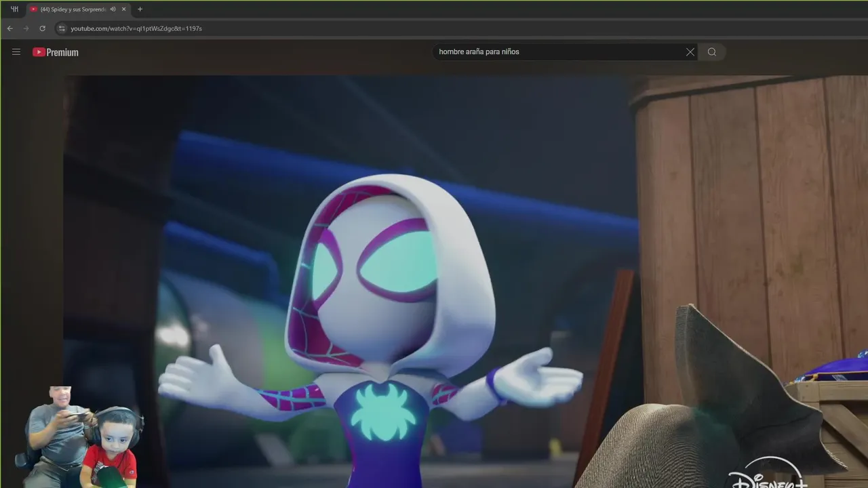Mute tab via speaker icon on tab
Screen dimensions: 868x488
tap(113, 9)
